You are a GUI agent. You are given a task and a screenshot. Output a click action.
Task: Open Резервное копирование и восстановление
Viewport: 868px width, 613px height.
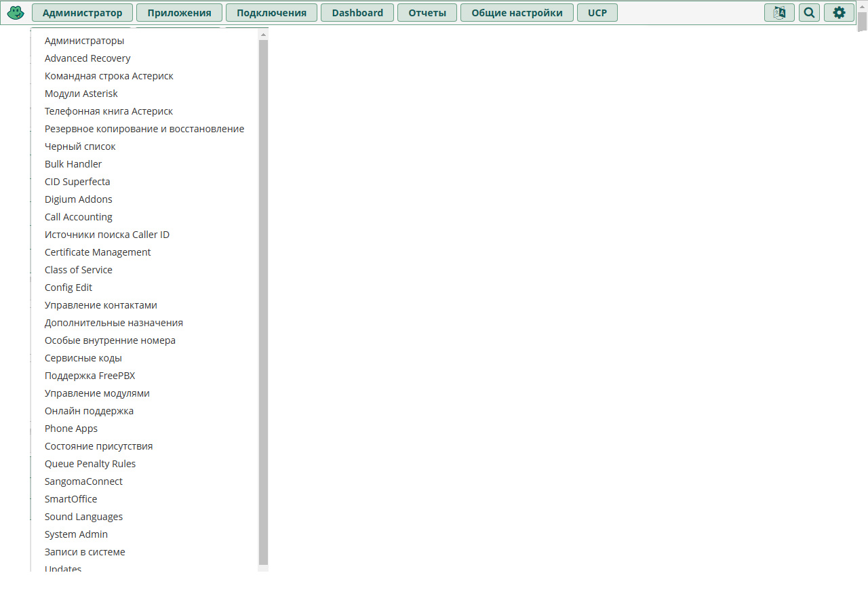click(144, 129)
